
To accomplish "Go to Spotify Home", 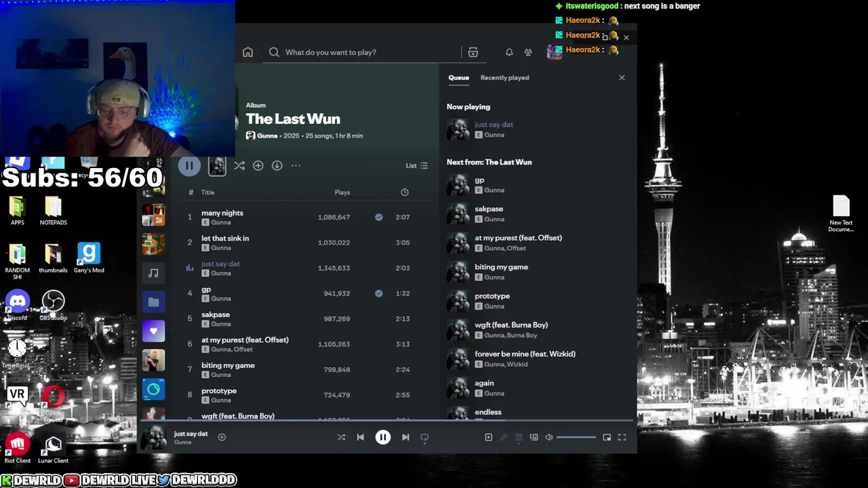I will pos(248,52).
